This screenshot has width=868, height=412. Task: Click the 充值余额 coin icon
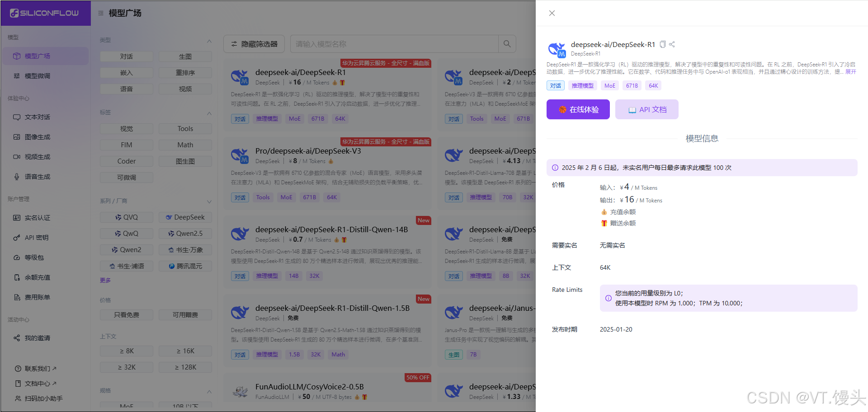tap(604, 212)
